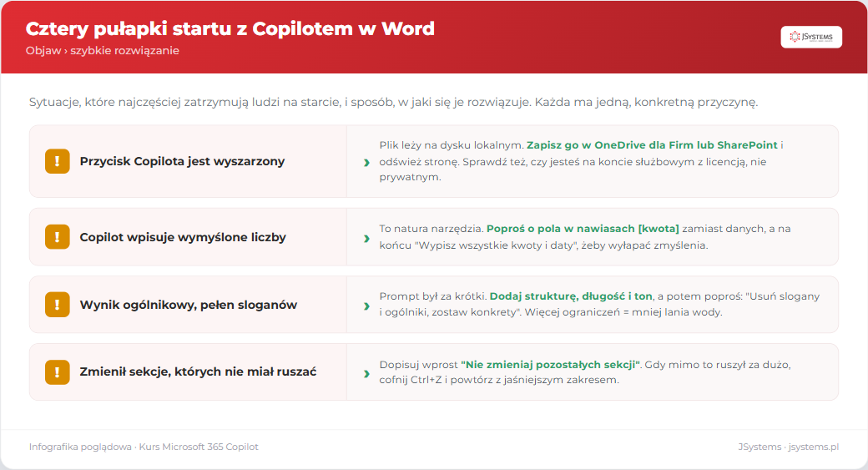Click the JSystems logo badge
The width and height of the screenshot is (868, 470).
811,37
